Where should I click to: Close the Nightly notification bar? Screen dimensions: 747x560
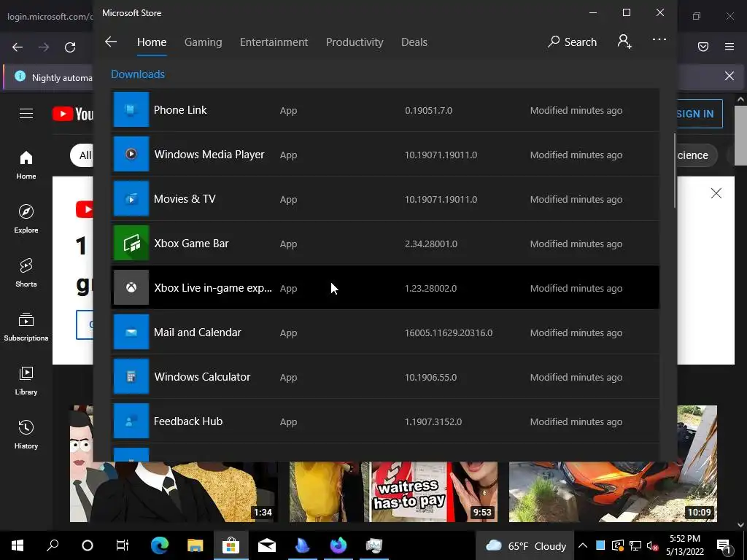pos(729,76)
